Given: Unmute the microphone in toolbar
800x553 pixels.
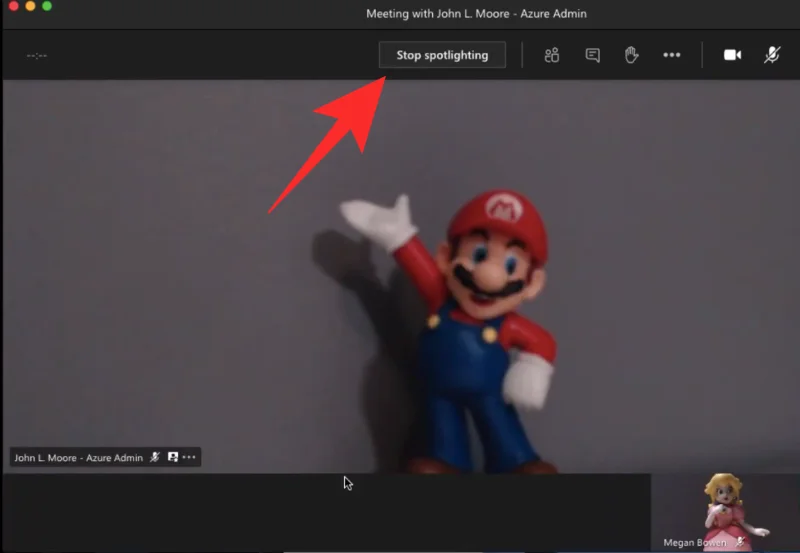Looking at the screenshot, I should 772,55.
